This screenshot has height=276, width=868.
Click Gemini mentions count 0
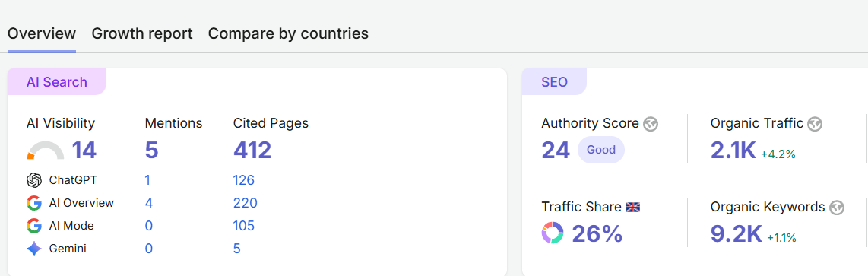[148, 249]
